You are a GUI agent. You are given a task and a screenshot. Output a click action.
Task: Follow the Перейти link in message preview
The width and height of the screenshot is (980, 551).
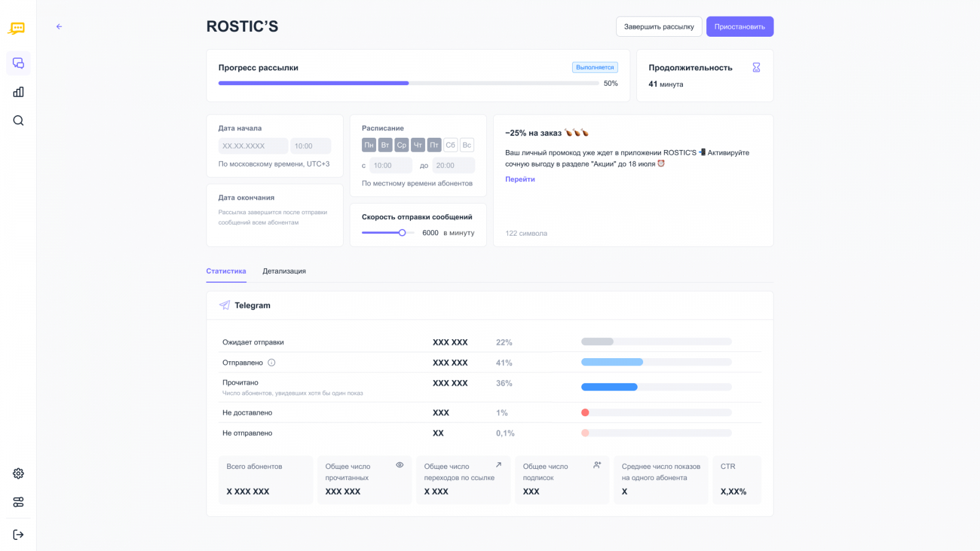tap(520, 179)
